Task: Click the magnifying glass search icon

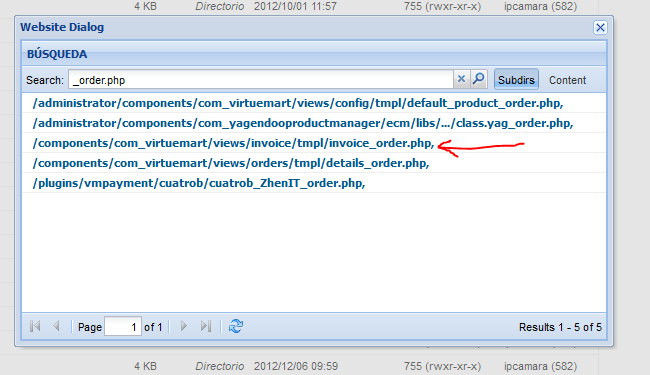Action: point(479,79)
